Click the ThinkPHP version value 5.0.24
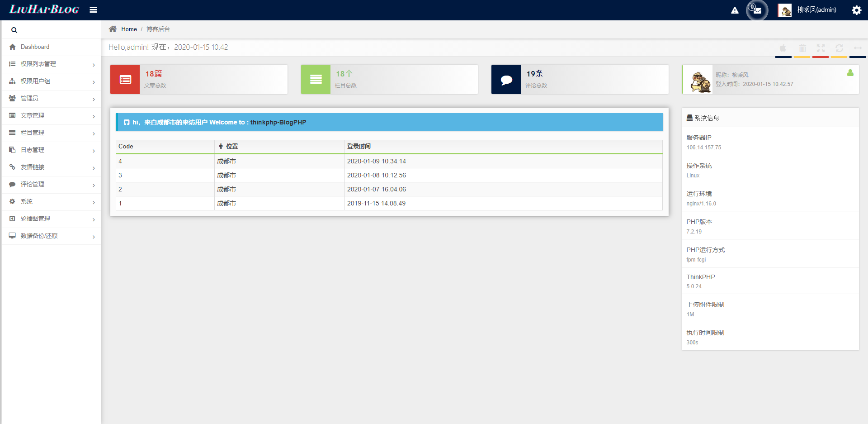Image resolution: width=868 pixels, height=424 pixels. [x=694, y=286]
